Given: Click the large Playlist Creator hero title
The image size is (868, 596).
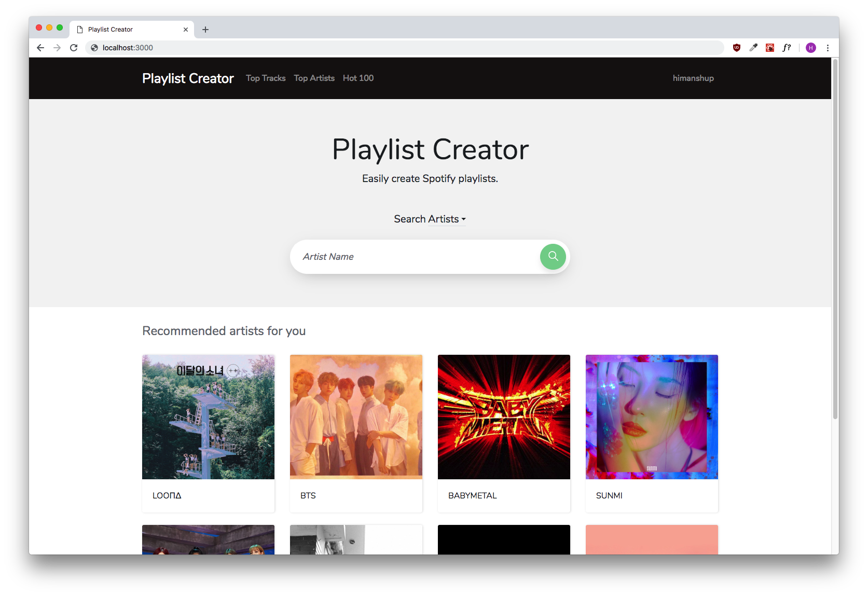Looking at the screenshot, I should pyautogui.click(x=430, y=149).
